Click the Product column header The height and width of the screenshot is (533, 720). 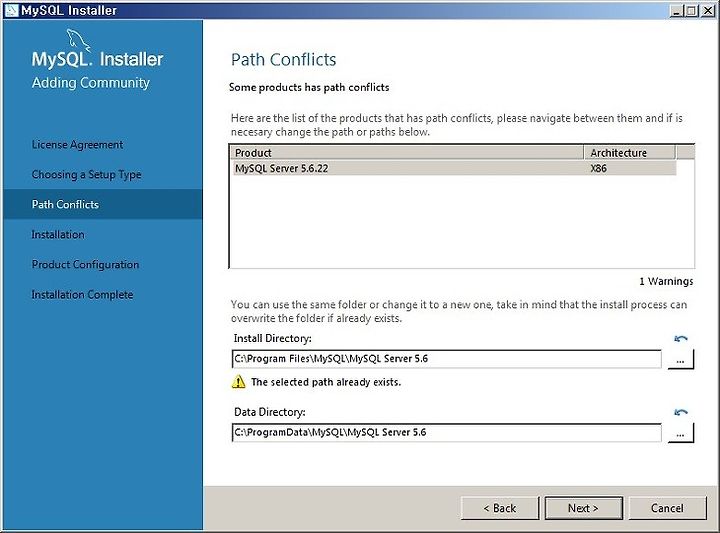tap(408, 152)
